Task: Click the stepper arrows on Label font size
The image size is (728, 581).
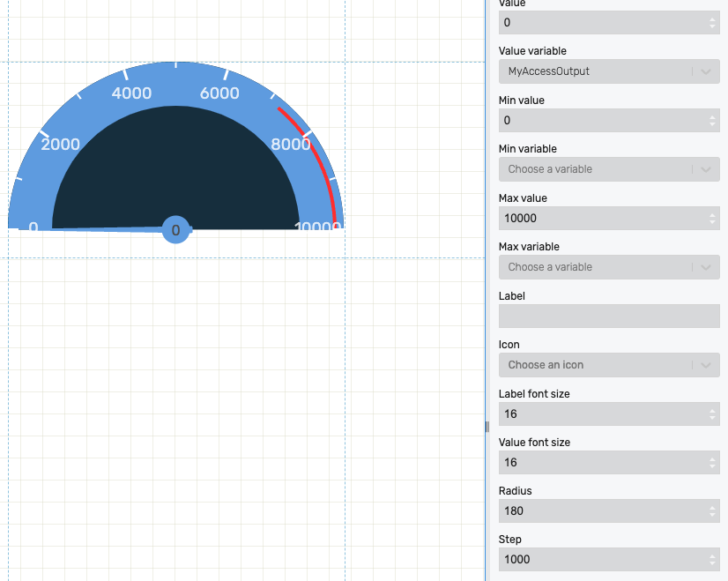Action: pyautogui.click(x=712, y=413)
